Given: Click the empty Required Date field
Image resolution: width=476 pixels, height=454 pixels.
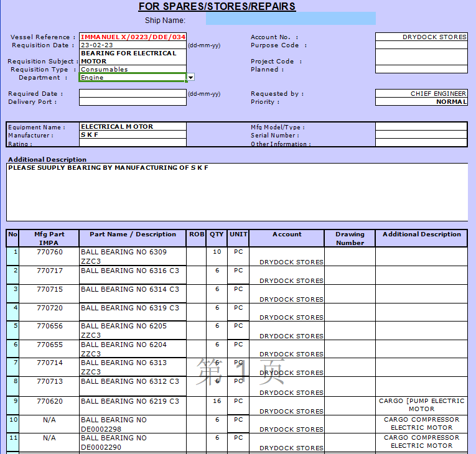Looking at the screenshot, I should [x=133, y=93].
